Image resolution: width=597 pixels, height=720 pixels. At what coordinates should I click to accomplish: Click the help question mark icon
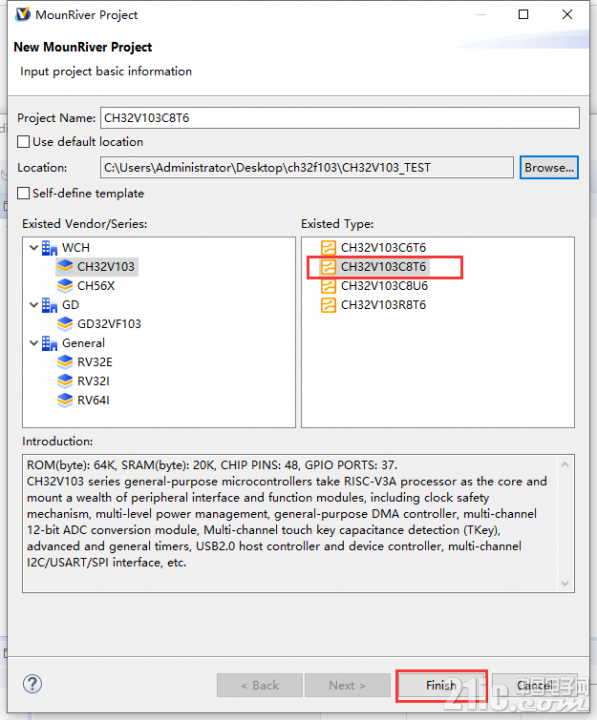[32, 684]
